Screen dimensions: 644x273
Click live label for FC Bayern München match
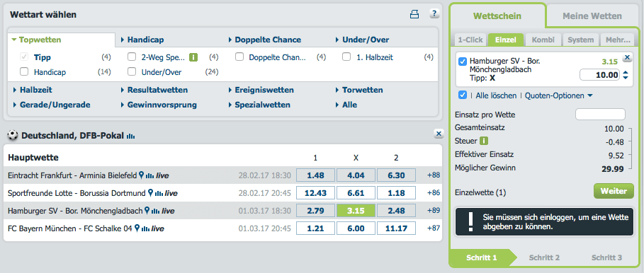click(x=158, y=228)
